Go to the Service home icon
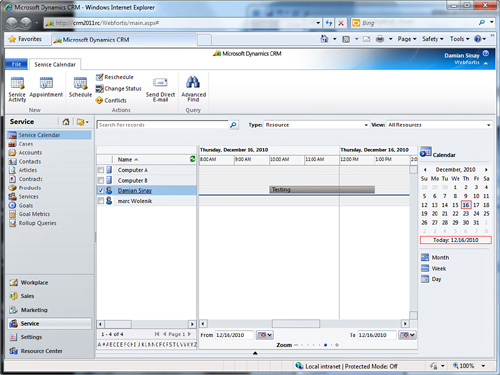This screenshot has height=375, width=500. tap(66, 122)
